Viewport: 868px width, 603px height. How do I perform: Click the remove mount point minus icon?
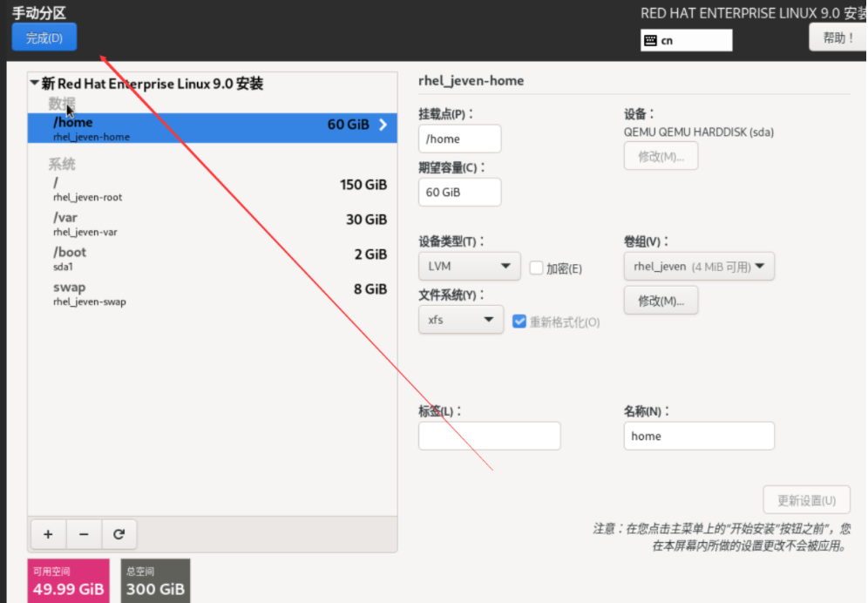click(x=84, y=534)
